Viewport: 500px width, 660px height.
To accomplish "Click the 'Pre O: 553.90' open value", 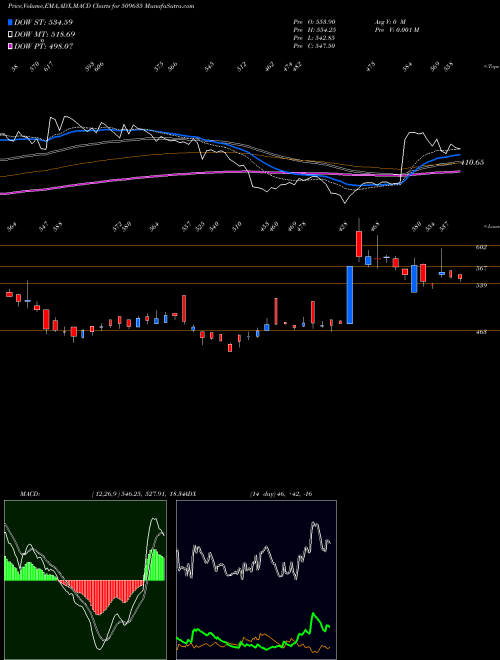I will point(314,21).
